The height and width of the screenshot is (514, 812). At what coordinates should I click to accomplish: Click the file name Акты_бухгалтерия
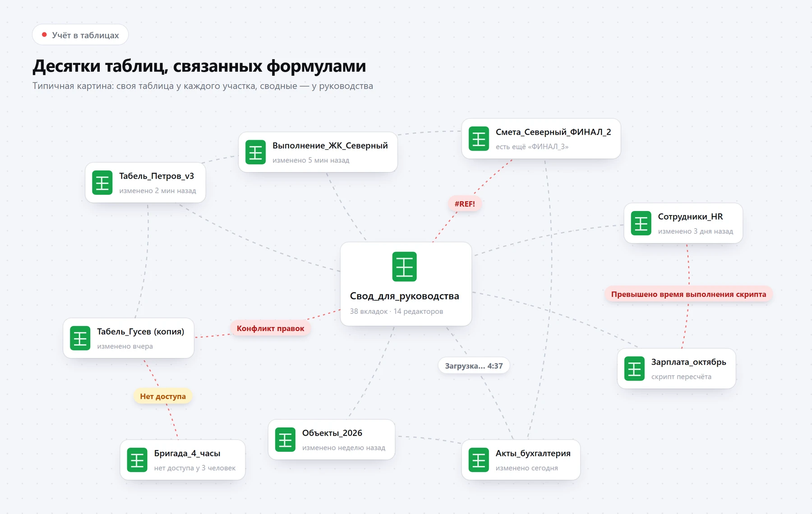[533, 453]
